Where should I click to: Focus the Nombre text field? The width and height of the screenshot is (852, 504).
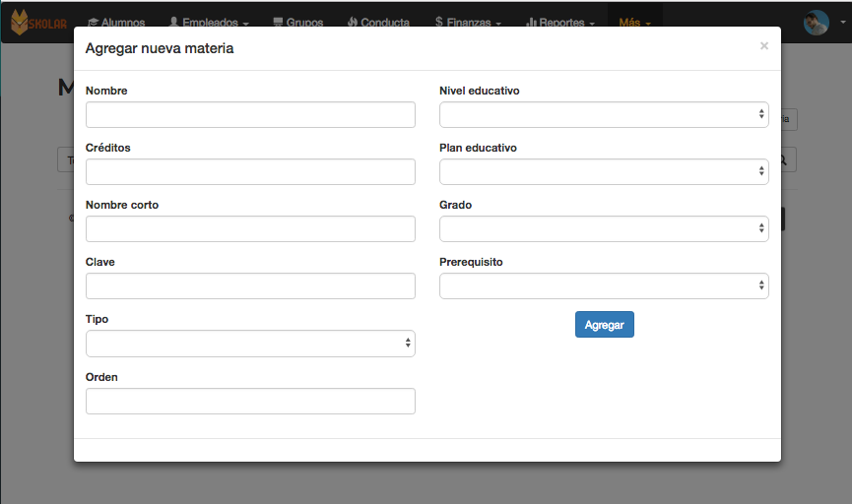click(250, 115)
